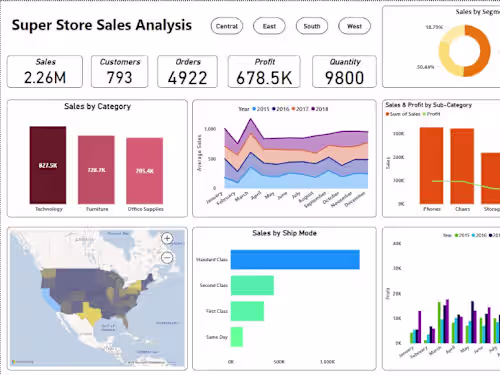Screen dimensions: 500x375
Task: Filter dashboard by West region
Action: tap(354, 26)
